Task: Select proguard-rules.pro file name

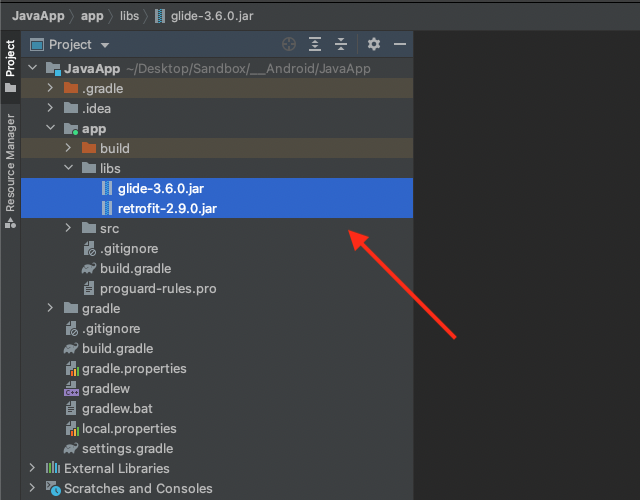Action: 158,288
